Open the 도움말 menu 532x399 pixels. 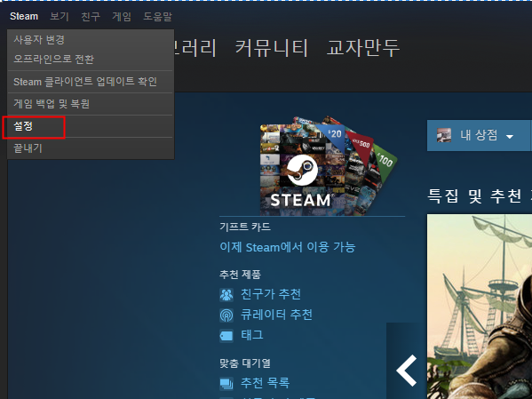(158, 16)
